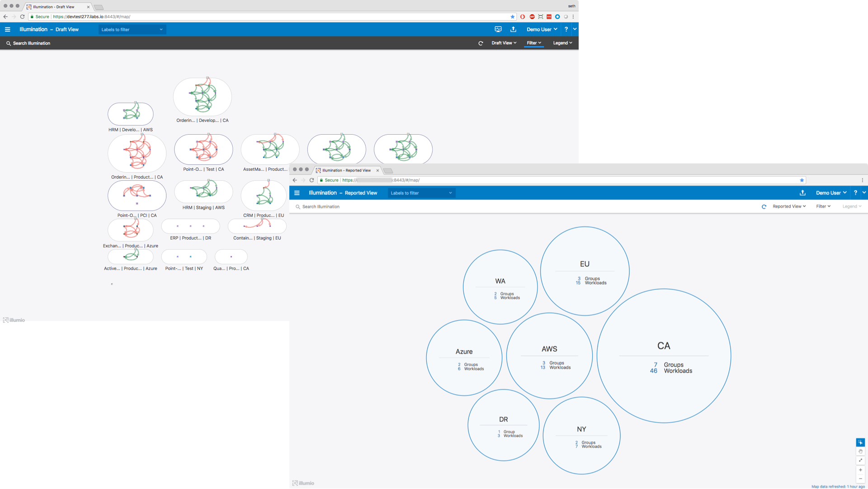Screen dimensions: 868x489
Task: Select the Illumination - Reported View browser tab
Action: (x=347, y=170)
